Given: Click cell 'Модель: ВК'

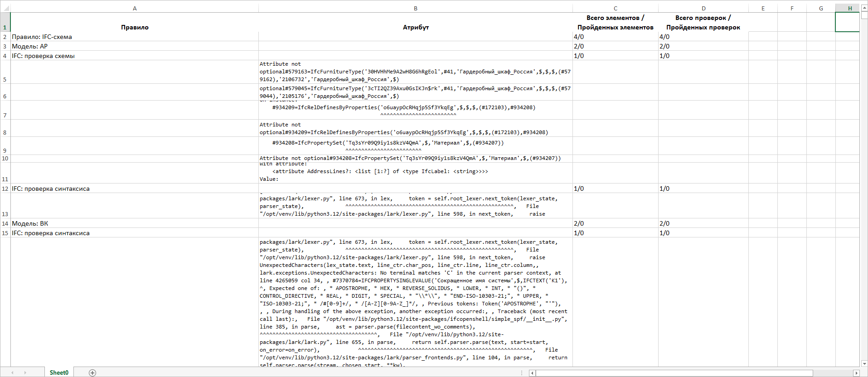Looking at the screenshot, I should (x=30, y=223).
